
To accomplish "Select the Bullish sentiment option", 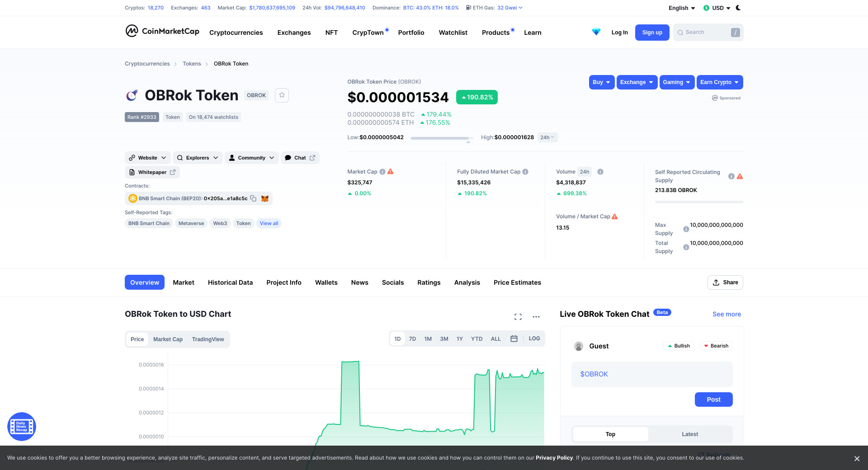I will pyautogui.click(x=679, y=346).
